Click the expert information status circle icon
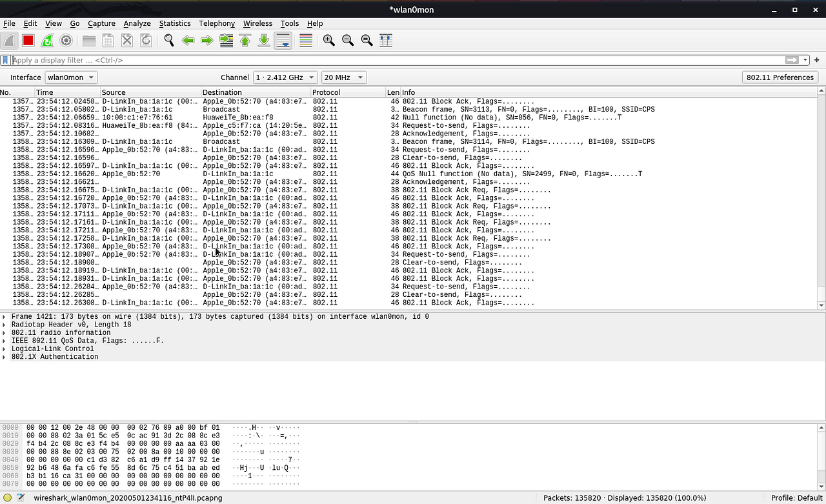The image size is (826, 504). pos(7,498)
